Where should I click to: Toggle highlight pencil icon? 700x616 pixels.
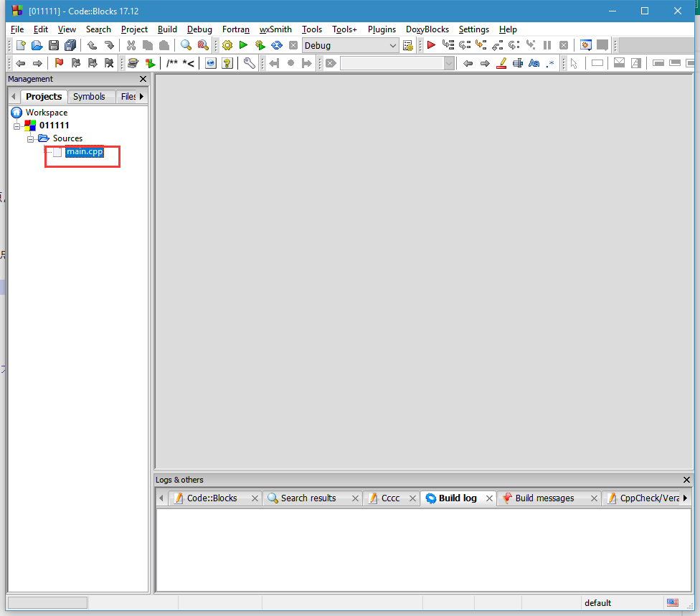tap(501, 63)
